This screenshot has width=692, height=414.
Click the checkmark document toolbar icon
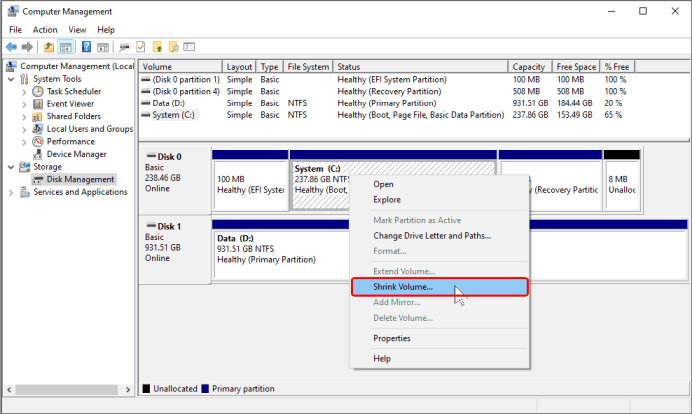(141, 47)
